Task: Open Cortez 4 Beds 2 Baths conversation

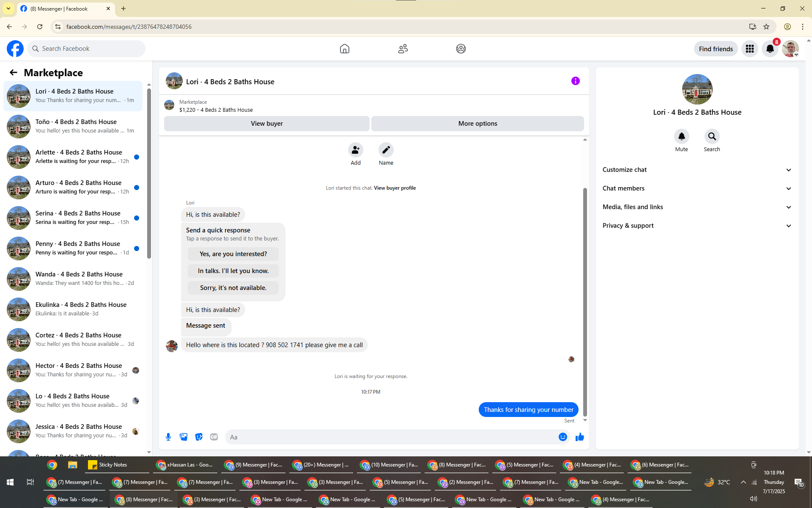Action: (x=73, y=340)
